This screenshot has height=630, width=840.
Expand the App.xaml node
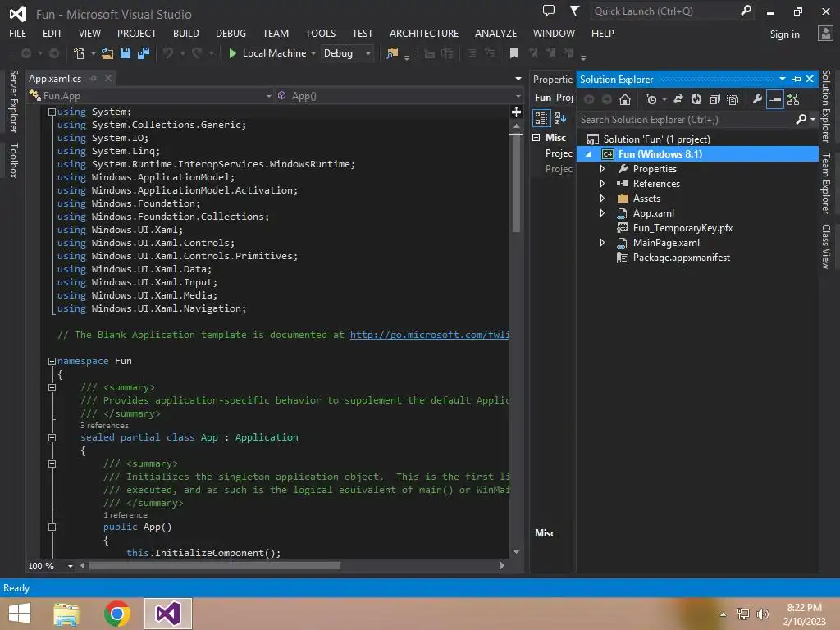602,213
